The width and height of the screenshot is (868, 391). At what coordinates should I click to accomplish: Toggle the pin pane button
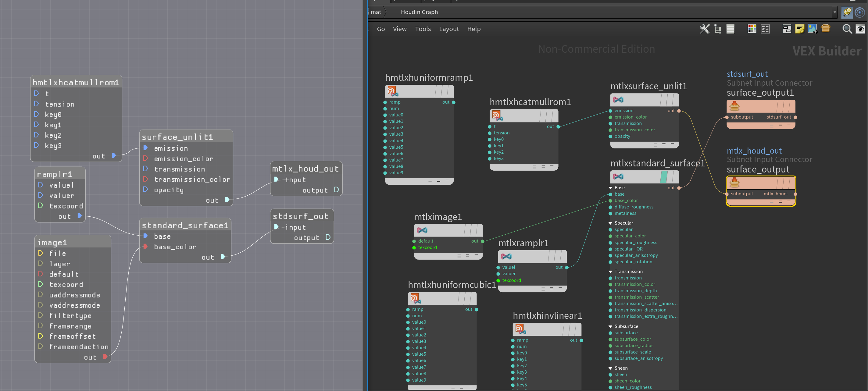(847, 12)
